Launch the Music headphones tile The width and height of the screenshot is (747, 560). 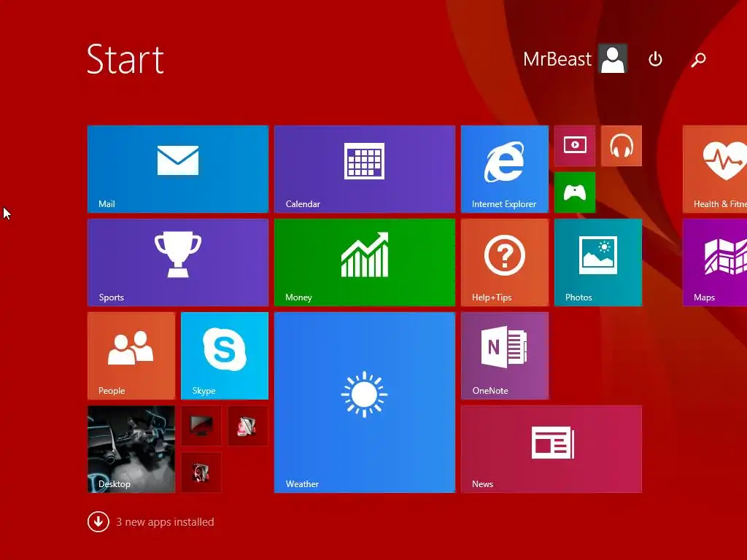point(622,146)
